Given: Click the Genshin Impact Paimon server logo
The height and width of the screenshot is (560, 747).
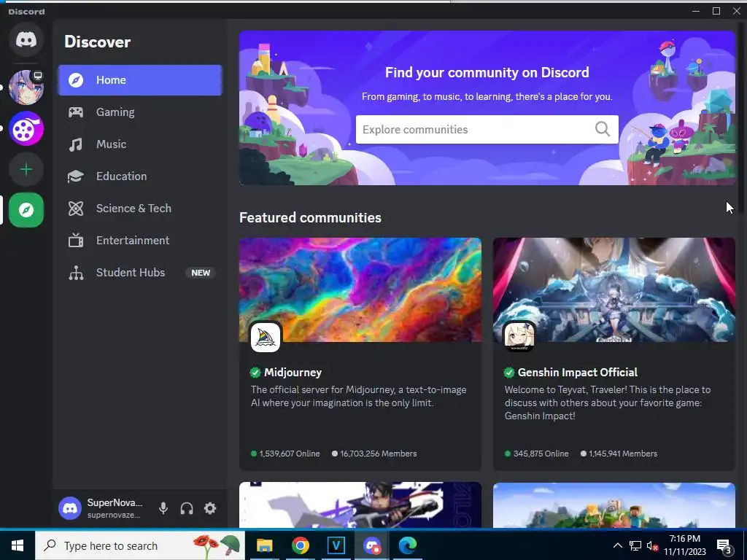Looking at the screenshot, I should pos(519,337).
